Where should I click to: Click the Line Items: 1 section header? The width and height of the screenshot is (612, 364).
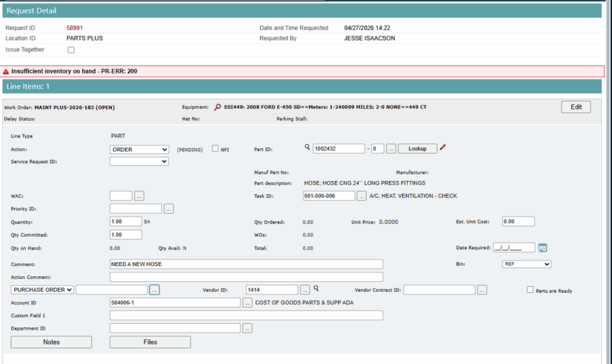point(302,87)
